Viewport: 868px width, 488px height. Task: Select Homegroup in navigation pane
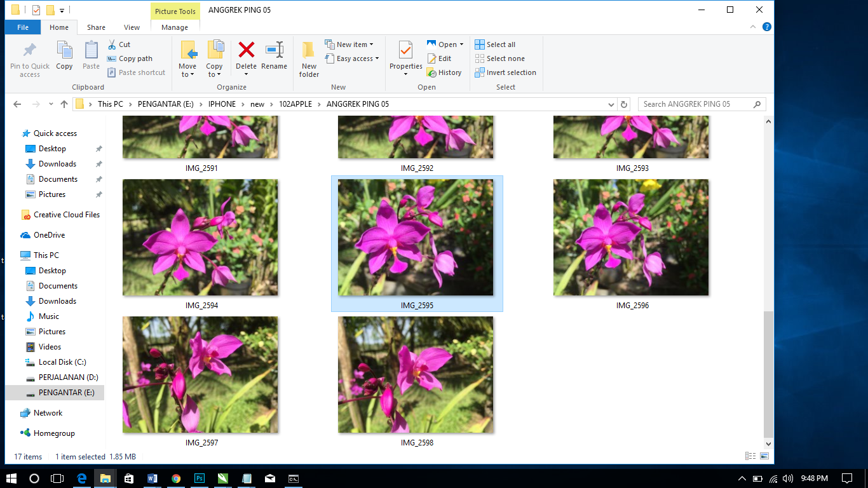pos(54,433)
